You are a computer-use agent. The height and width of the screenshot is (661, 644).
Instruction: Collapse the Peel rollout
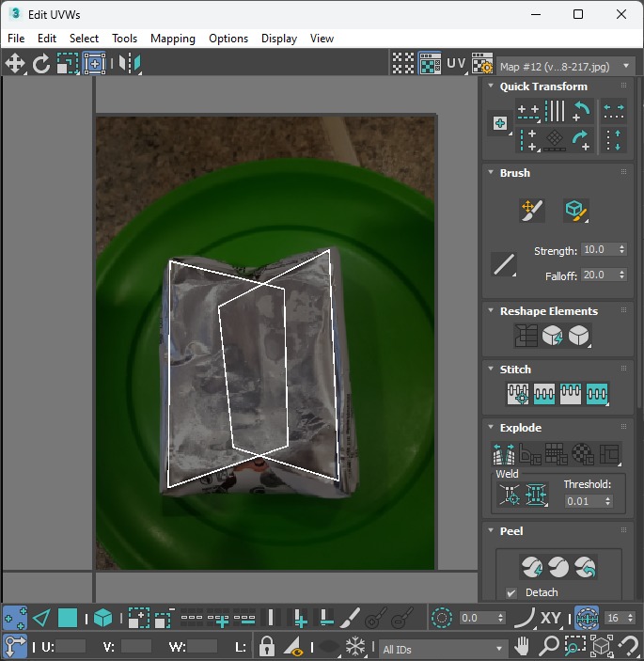pyautogui.click(x=491, y=530)
